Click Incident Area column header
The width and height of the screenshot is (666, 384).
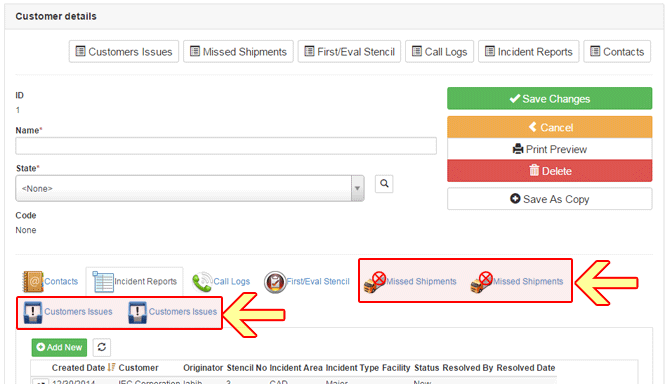click(x=296, y=368)
